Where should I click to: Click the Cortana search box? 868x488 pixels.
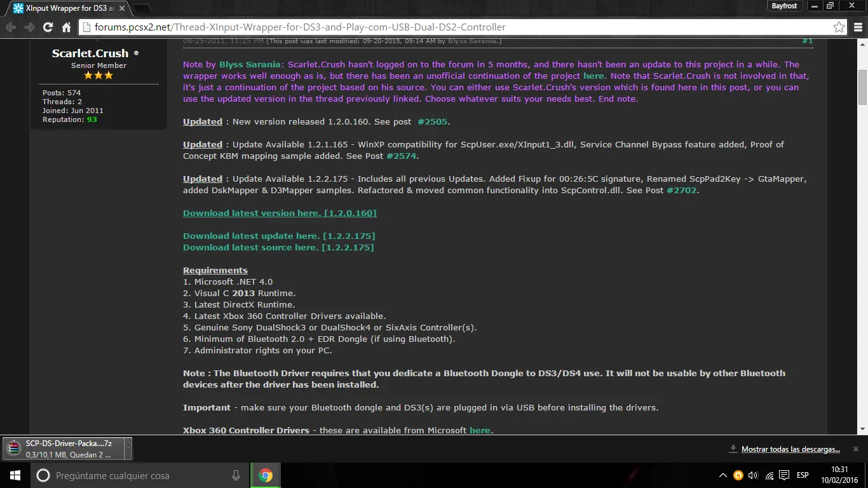[140, 475]
